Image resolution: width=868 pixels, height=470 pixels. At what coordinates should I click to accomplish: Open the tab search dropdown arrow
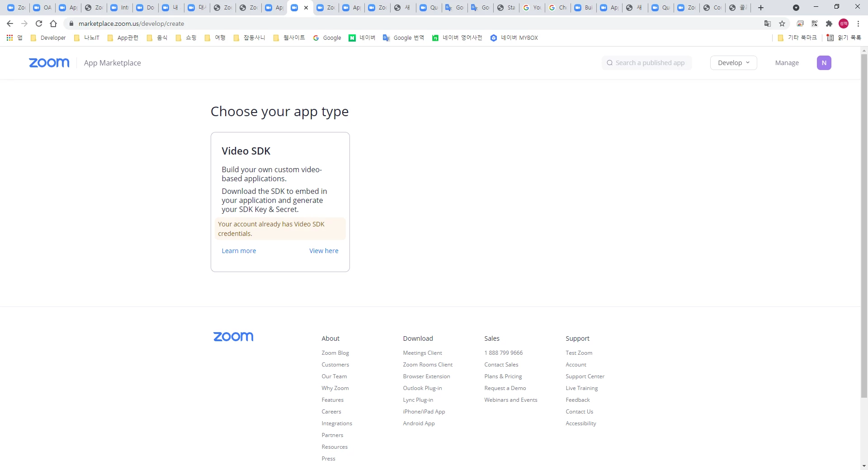point(796,8)
